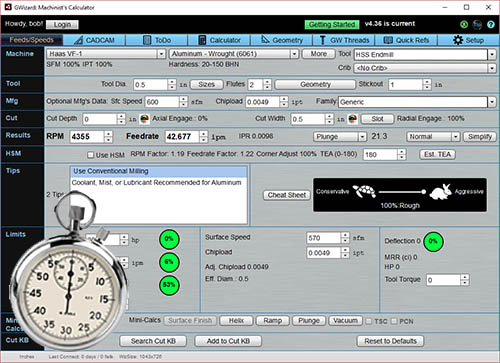Click the Flutes stepper arrows
This screenshot has width=500, height=363.
[x=267, y=84]
